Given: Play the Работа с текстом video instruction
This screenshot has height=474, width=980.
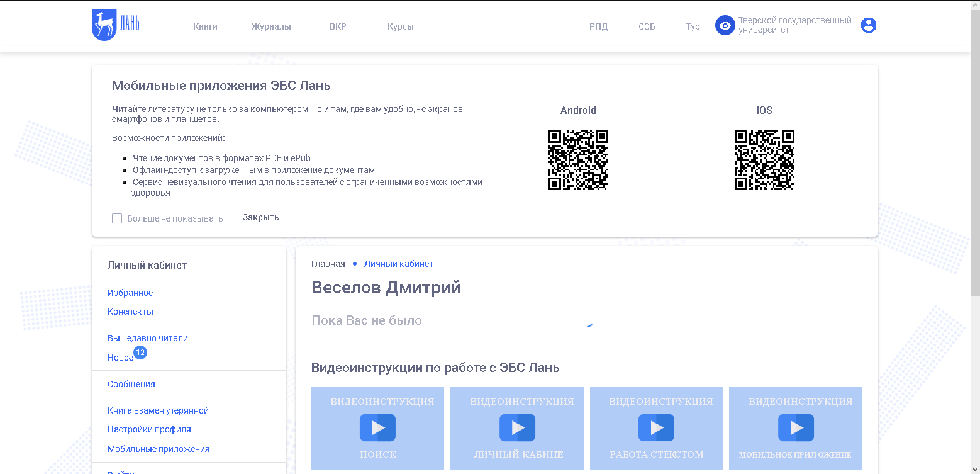Looking at the screenshot, I should (656, 428).
